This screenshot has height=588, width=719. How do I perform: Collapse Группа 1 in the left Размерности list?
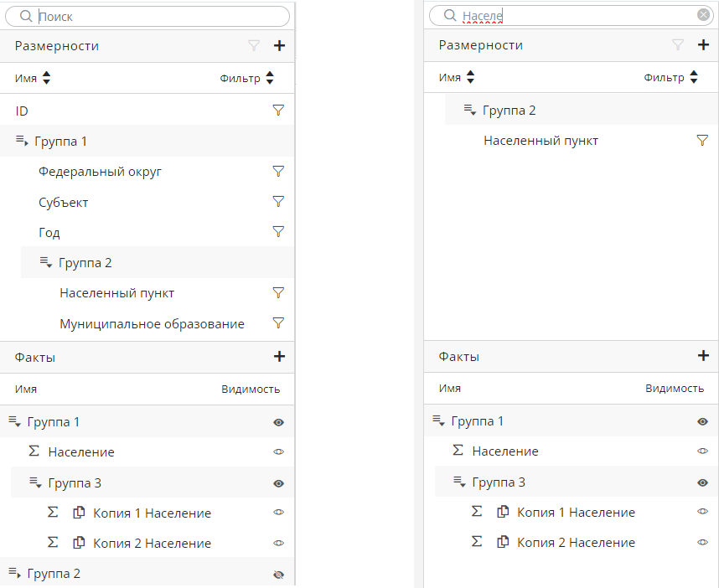[22, 141]
